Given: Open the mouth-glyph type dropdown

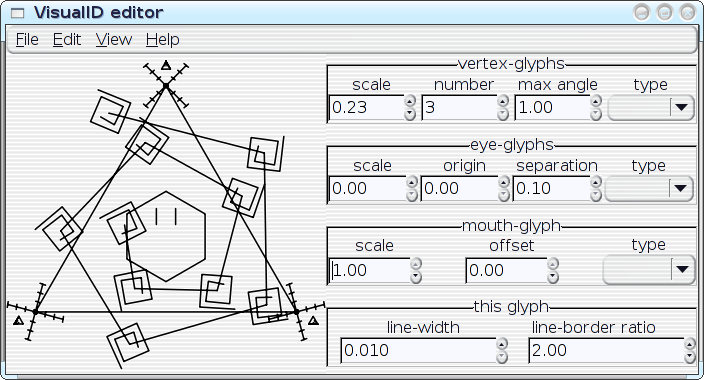Looking at the screenshot, I should point(649,270).
